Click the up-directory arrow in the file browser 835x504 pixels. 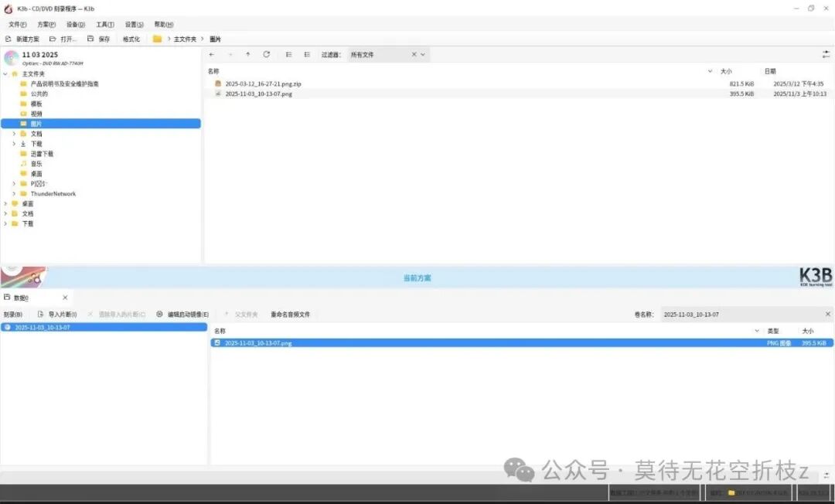[x=247, y=54]
